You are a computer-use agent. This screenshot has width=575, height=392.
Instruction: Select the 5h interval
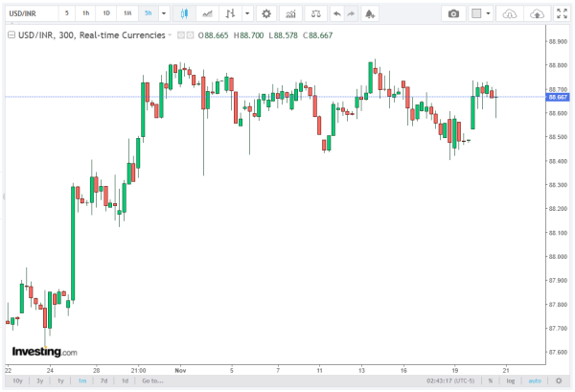pos(148,14)
